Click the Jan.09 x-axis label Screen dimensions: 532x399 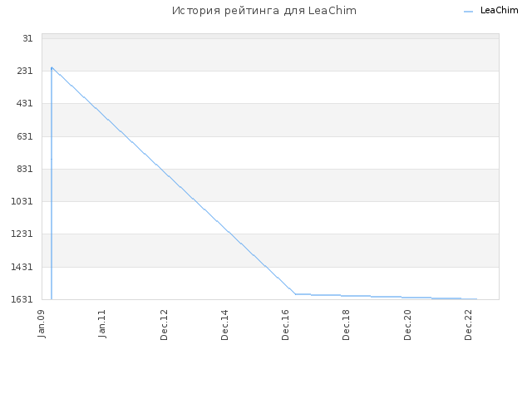tap(42, 324)
